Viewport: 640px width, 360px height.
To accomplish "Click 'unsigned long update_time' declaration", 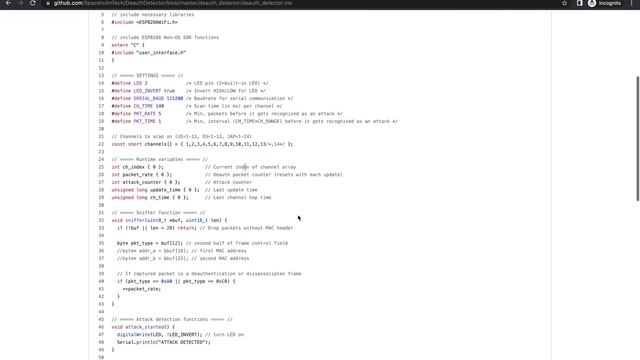I will click(x=156, y=190).
